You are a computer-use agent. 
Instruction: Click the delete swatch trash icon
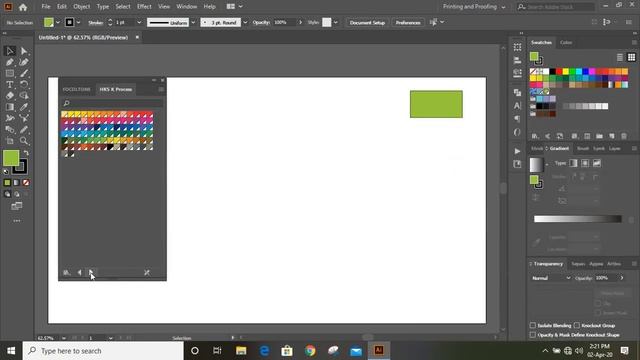pyautogui.click(x=624, y=136)
